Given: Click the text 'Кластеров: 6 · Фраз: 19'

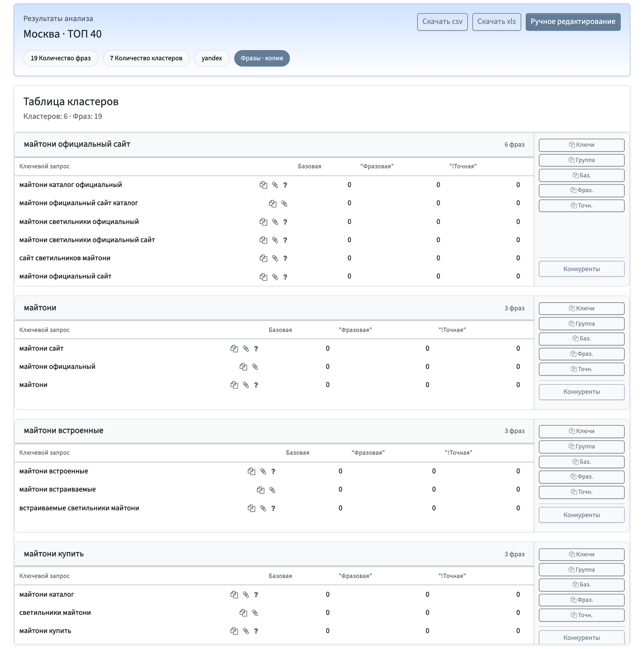Looking at the screenshot, I should [x=63, y=117].
